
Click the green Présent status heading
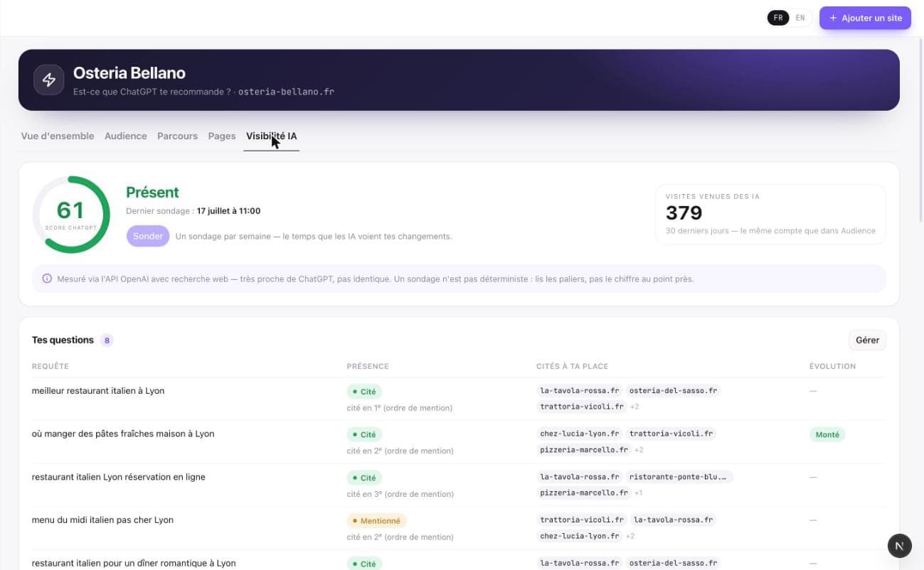[152, 192]
